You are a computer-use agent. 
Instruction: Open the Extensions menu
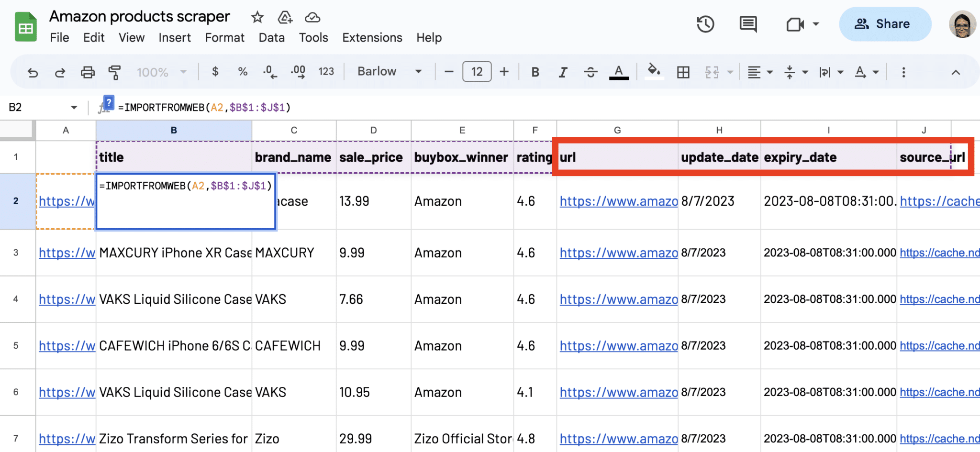pos(372,37)
